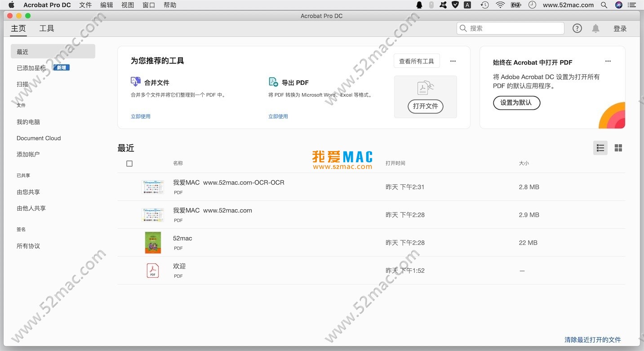The image size is (644, 351).
Task: Click the Wi-Fi status icon
Action: coord(500,5)
